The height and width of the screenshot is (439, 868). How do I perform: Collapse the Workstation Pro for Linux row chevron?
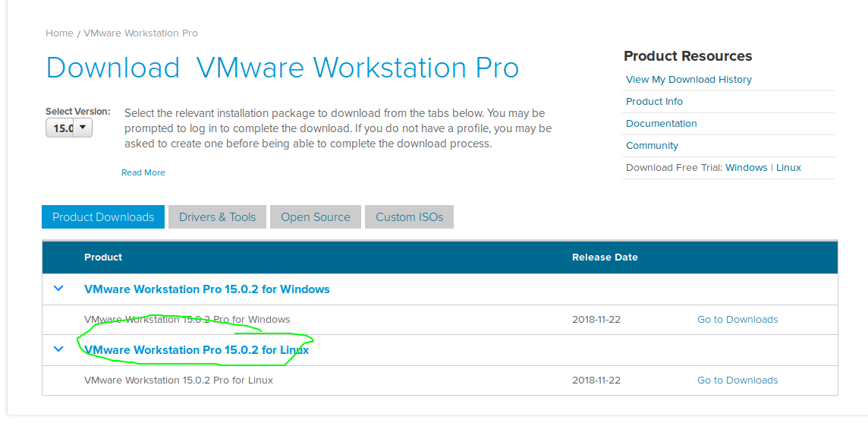point(58,349)
